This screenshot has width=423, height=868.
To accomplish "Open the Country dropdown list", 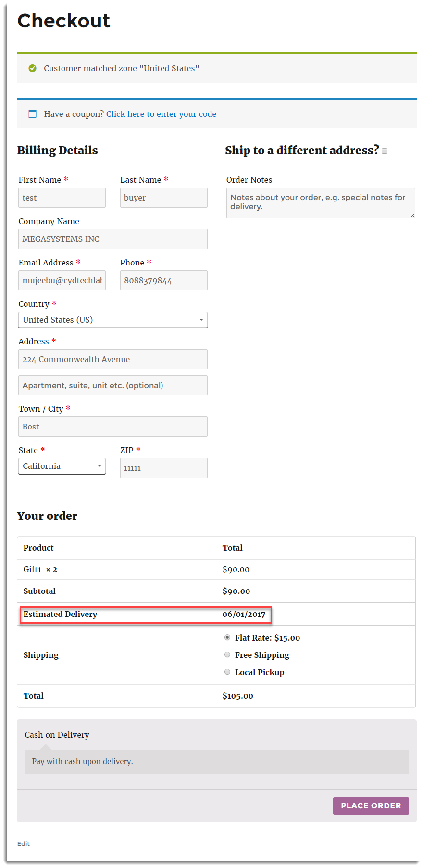I will 113,320.
